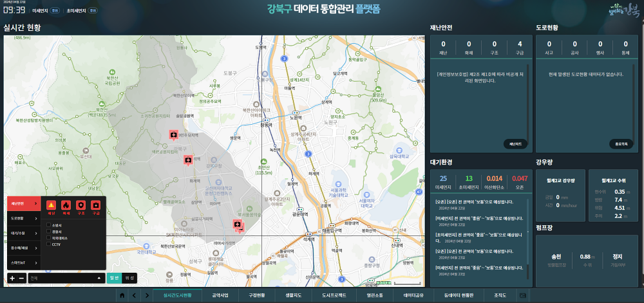Enable the 소방서 checkbox
The width and height of the screenshot is (644, 303).
pyautogui.click(x=48, y=225)
